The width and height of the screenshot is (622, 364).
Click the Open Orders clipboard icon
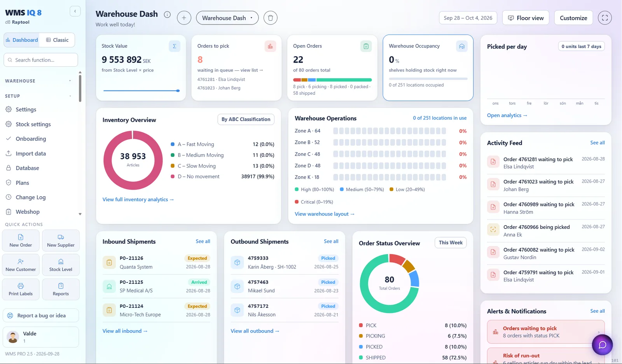coord(366,46)
